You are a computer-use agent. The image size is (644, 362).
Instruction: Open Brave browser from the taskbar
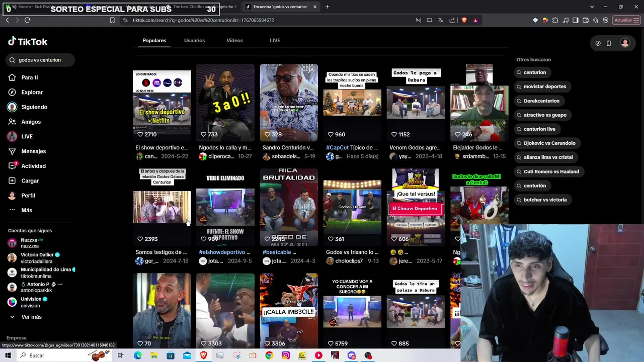coord(203,355)
